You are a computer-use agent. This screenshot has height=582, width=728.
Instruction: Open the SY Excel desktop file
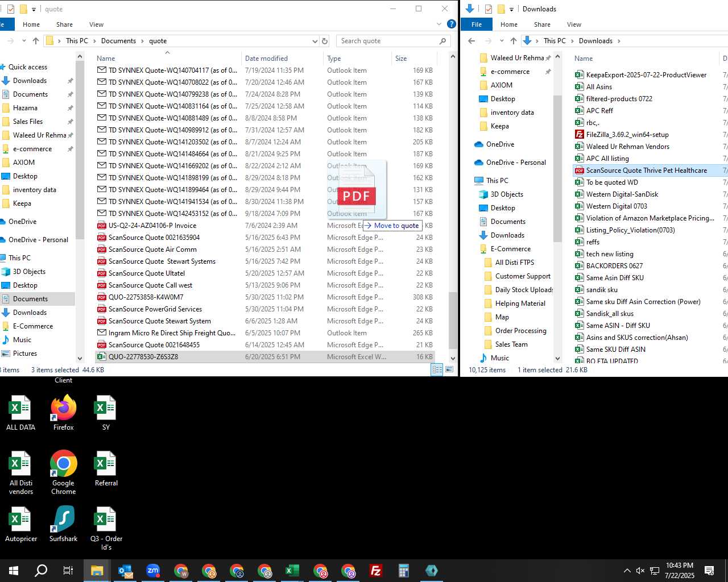click(x=106, y=413)
